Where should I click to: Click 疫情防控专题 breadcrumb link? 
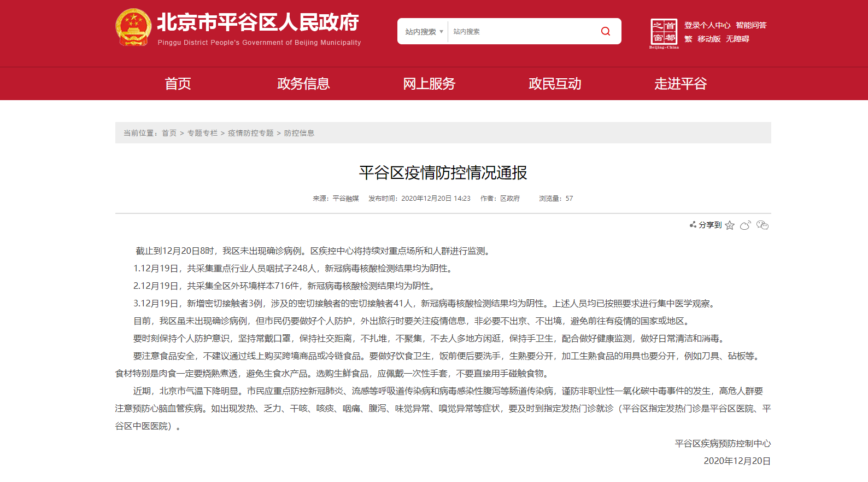250,133
